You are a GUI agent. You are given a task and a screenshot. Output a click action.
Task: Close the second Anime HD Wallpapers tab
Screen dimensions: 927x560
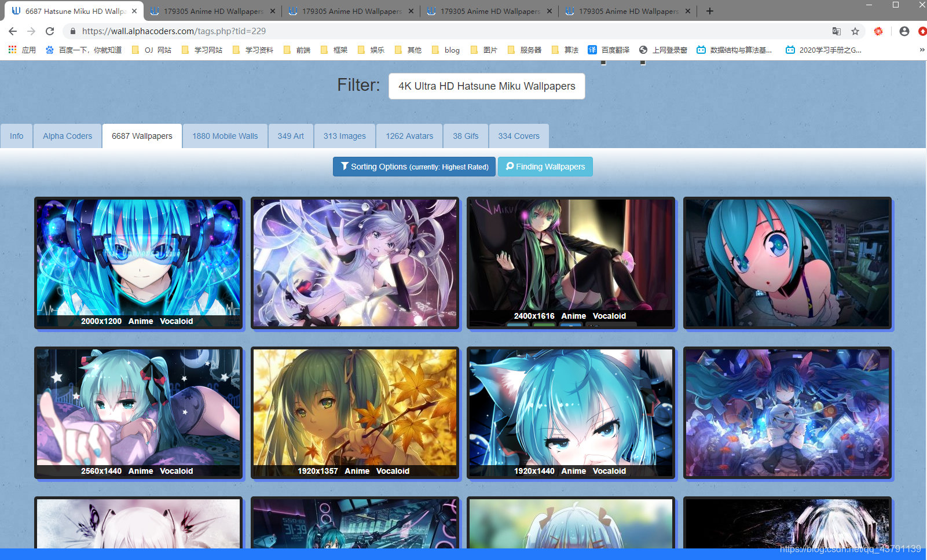point(411,11)
